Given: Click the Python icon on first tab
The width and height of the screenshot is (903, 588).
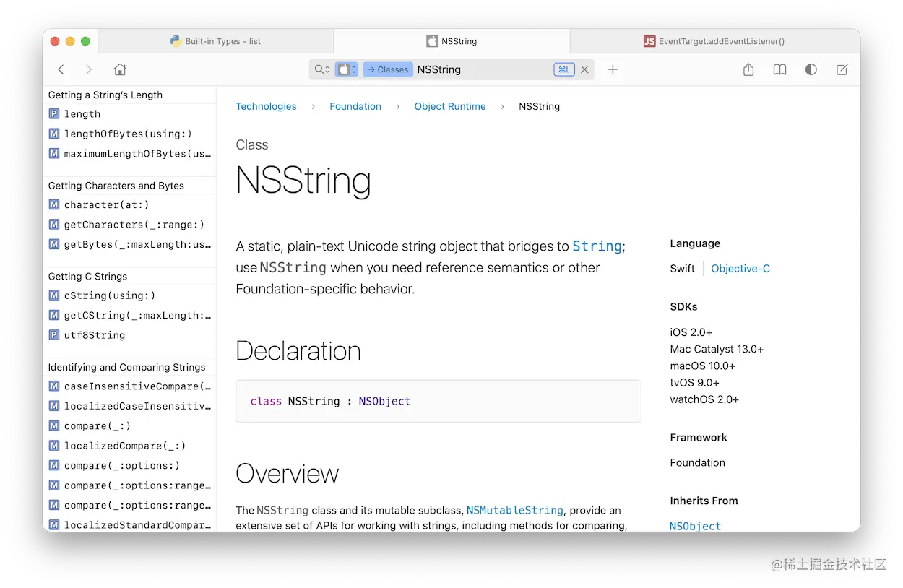Looking at the screenshot, I should (x=176, y=41).
